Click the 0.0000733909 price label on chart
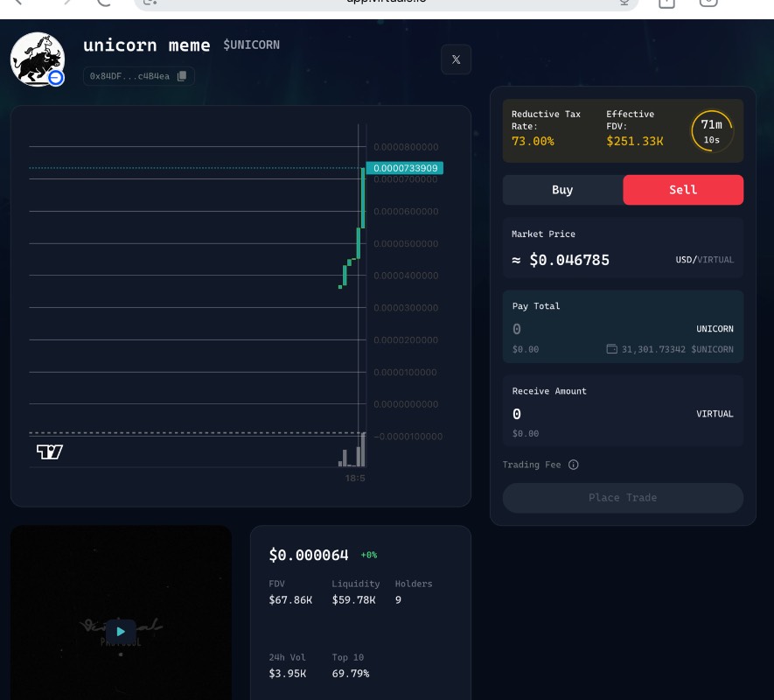774x700 pixels. [x=405, y=168]
